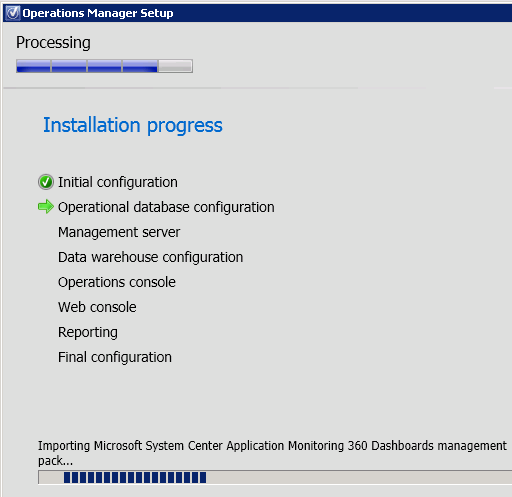Click the Reporting step label
This screenshot has height=497, width=512.
(x=88, y=332)
